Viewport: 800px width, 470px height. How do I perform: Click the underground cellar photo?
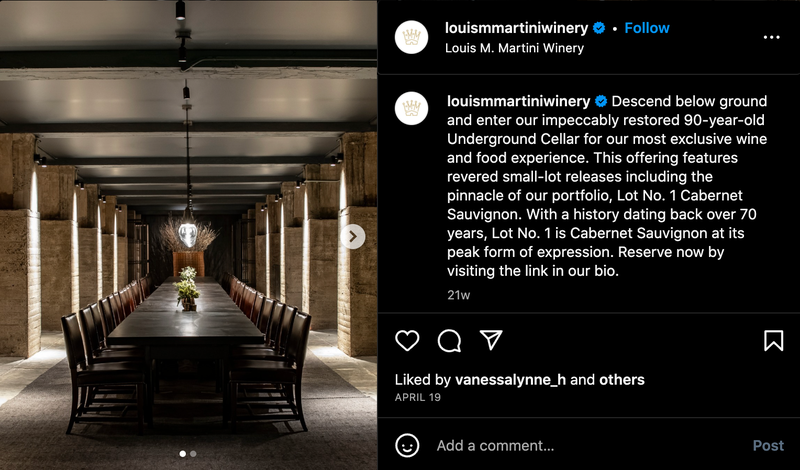click(x=189, y=235)
